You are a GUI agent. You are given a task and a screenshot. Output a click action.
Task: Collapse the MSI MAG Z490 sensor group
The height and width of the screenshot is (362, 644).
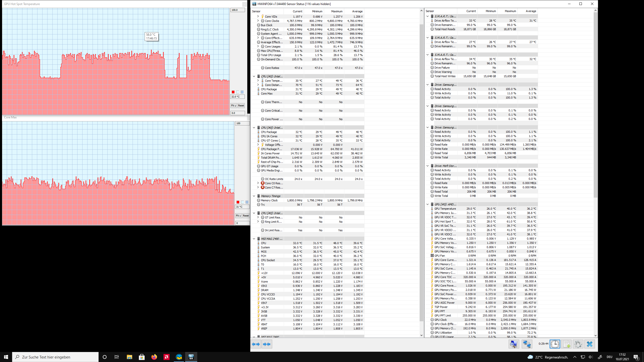pos(254,239)
